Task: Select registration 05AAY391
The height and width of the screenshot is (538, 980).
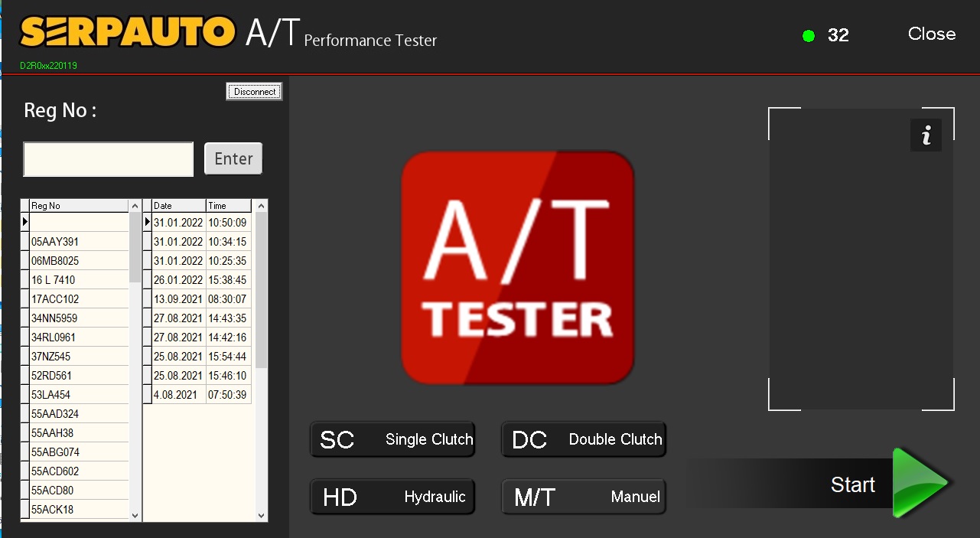Action: (x=79, y=242)
